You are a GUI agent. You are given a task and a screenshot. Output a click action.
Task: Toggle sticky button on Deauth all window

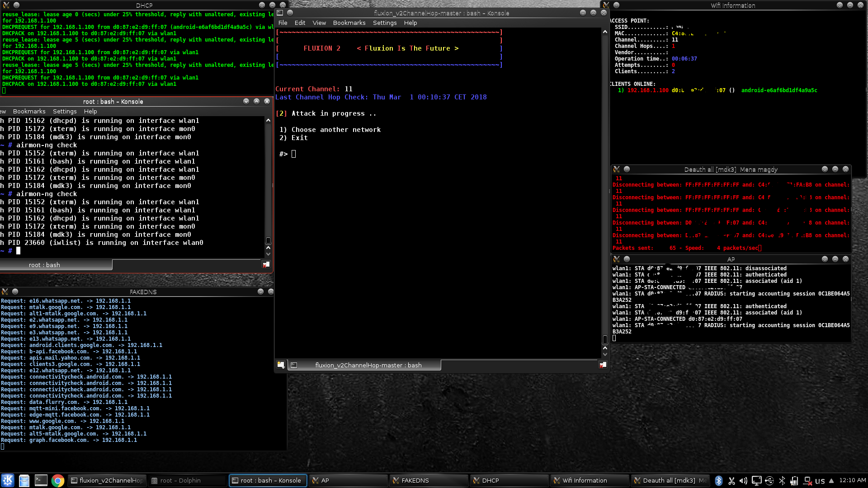tap(627, 169)
